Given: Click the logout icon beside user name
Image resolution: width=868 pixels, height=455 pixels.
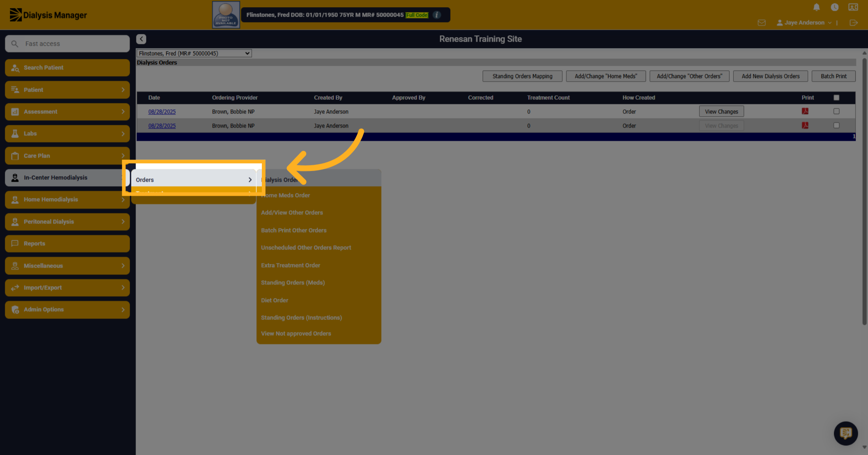Looking at the screenshot, I should pos(854,23).
